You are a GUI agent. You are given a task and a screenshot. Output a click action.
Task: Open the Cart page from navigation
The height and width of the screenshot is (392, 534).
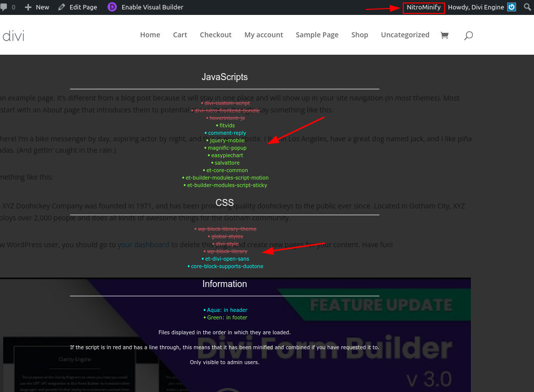[x=180, y=35]
